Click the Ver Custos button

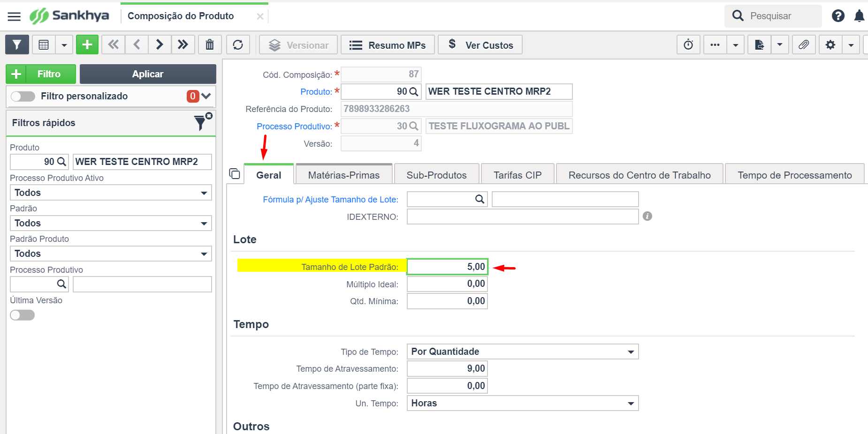(x=480, y=45)
